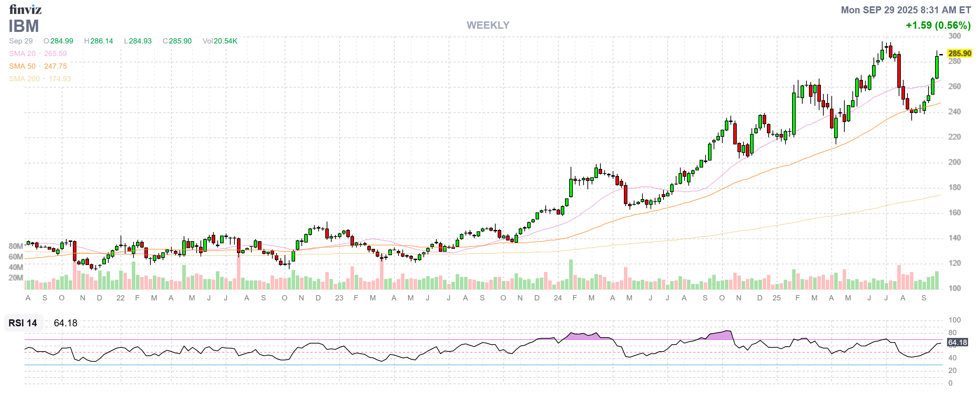Click the chart timestamp at top right
This screenshot has height=394, width=980.
click(x=905, y=10)
